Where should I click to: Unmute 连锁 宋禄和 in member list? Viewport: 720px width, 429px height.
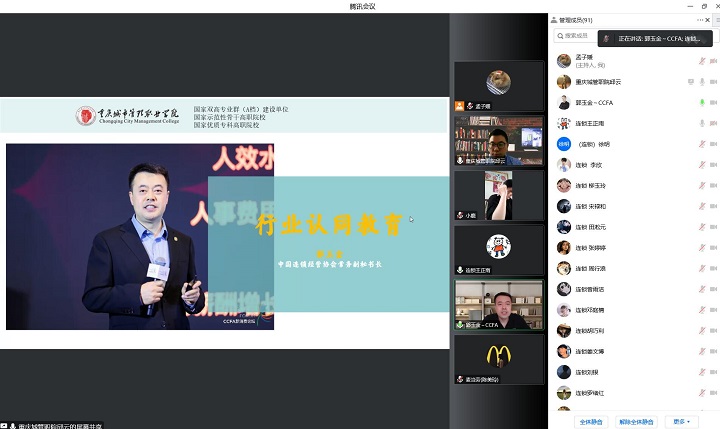coord(702,206)
